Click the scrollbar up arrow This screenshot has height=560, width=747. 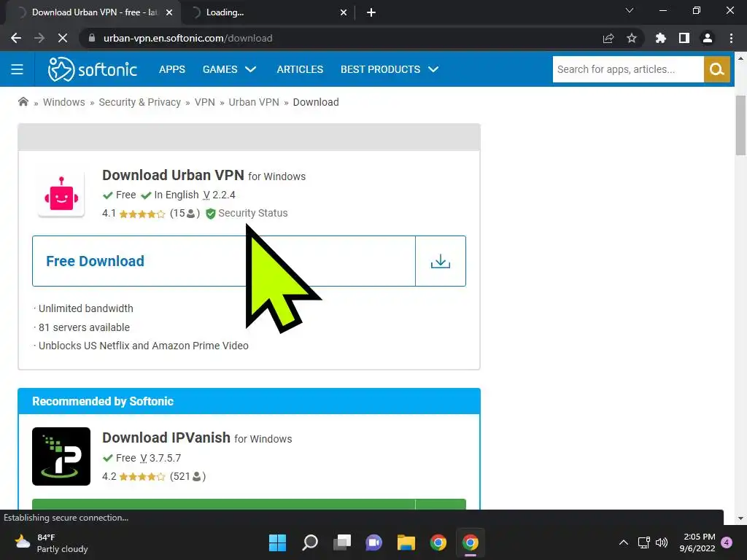coord(740,58)
